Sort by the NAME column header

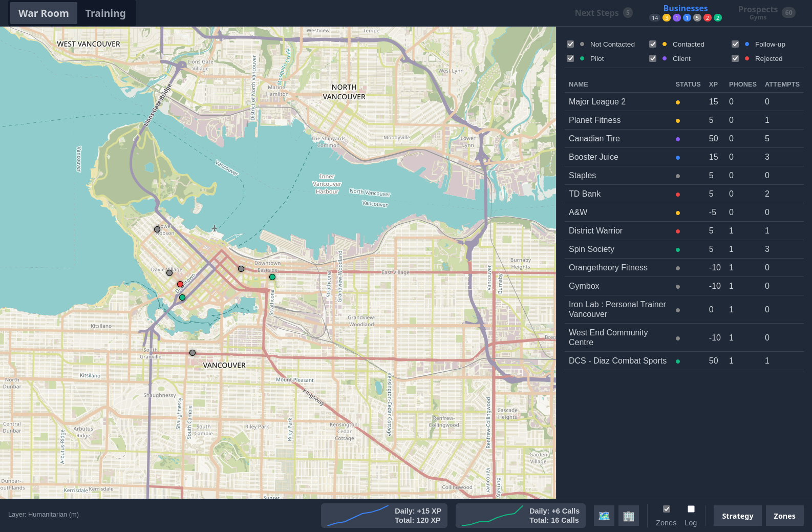coord(579,84)
